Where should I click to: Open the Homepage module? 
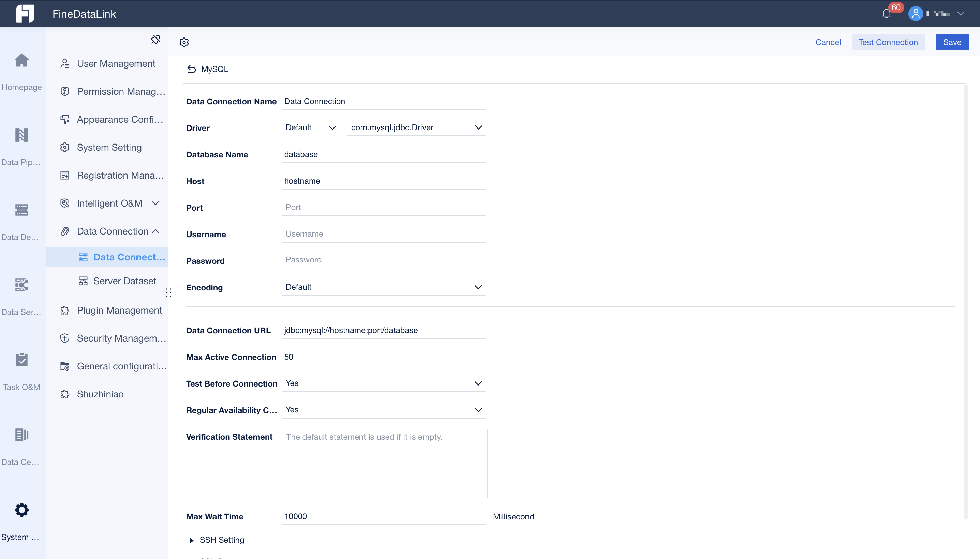click(x=22, y=72)
